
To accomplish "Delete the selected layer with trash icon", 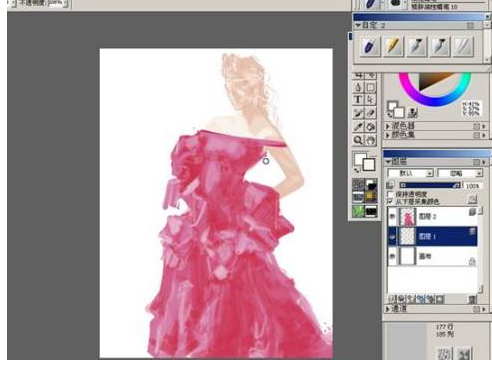I will click(472, 299).
